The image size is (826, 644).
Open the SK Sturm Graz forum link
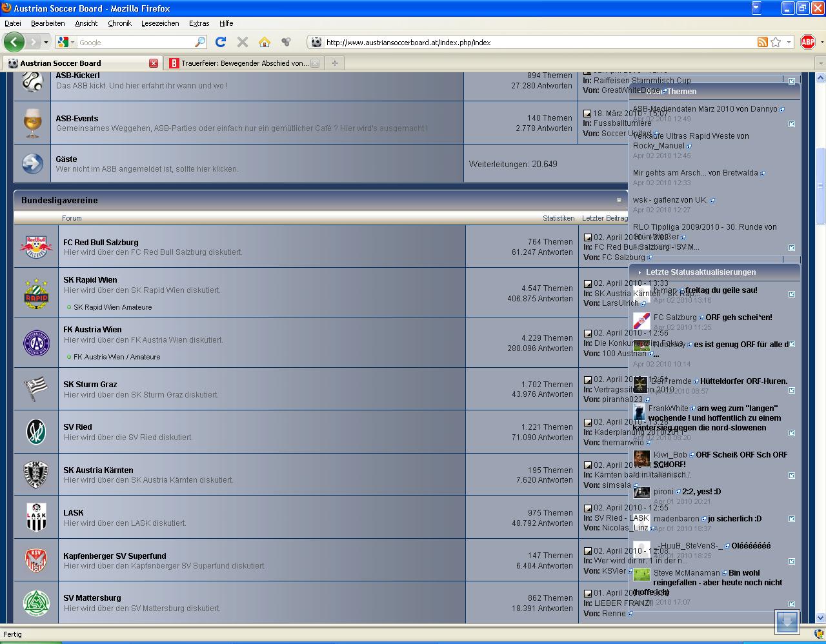(90, 385)
